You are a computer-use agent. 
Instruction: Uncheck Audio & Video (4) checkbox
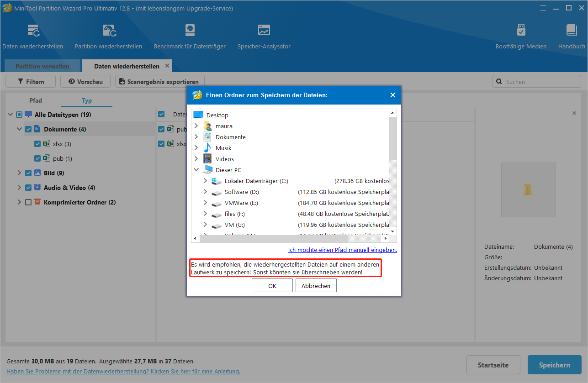coord(28,188)
